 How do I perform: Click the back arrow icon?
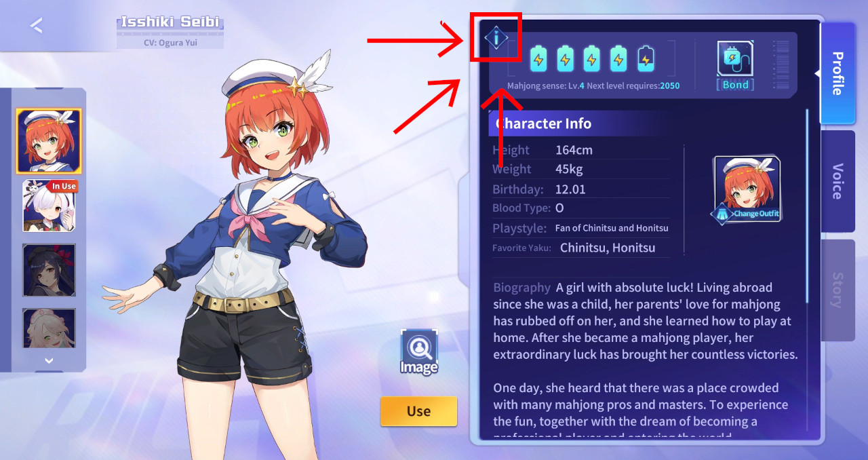click(37, 26)
